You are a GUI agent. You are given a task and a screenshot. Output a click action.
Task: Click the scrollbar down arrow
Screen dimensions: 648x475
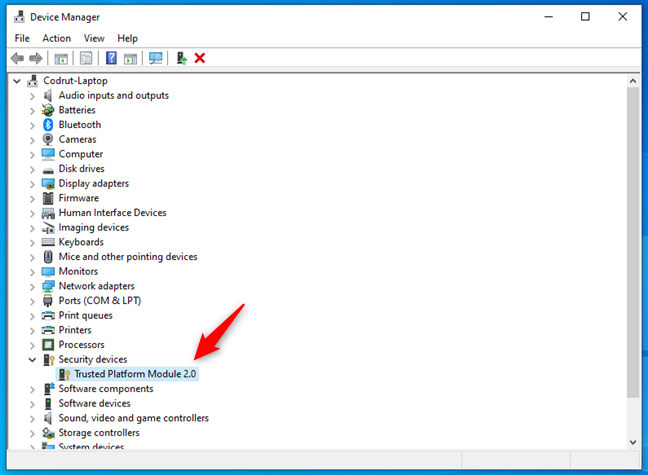633,442
